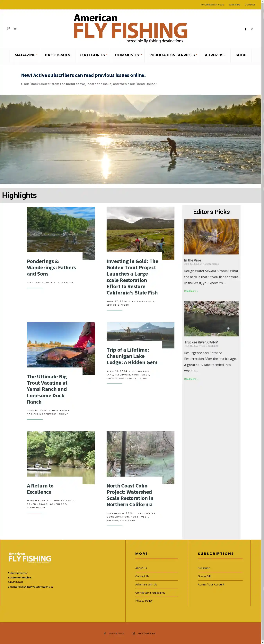
Task: Open the Back Issues menu item
Action: point(58,55)
